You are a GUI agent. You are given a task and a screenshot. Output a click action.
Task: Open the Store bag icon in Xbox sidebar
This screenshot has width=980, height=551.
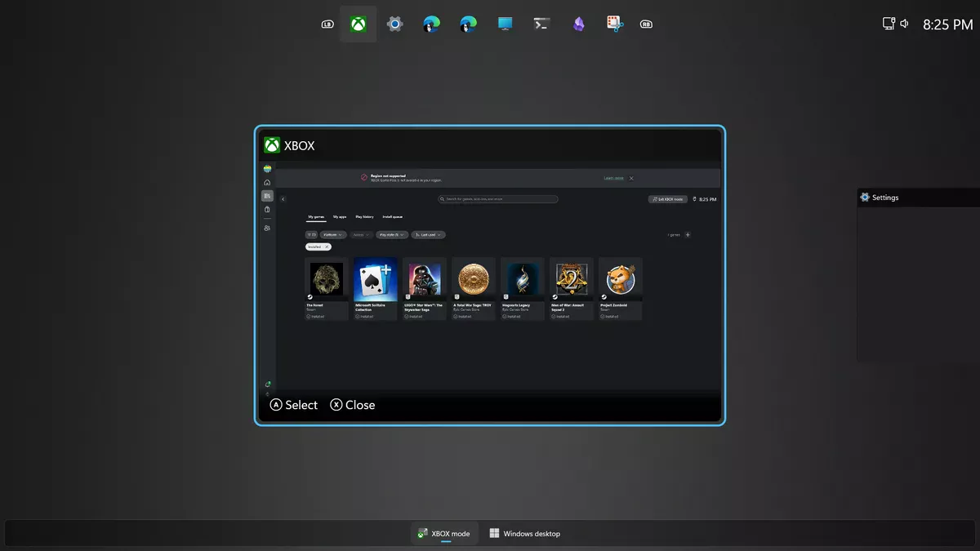(267, 210)
